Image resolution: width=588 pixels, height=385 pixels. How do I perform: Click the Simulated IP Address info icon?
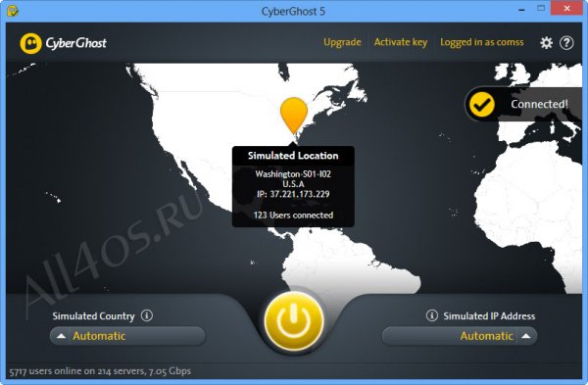[x=431, y=315]
